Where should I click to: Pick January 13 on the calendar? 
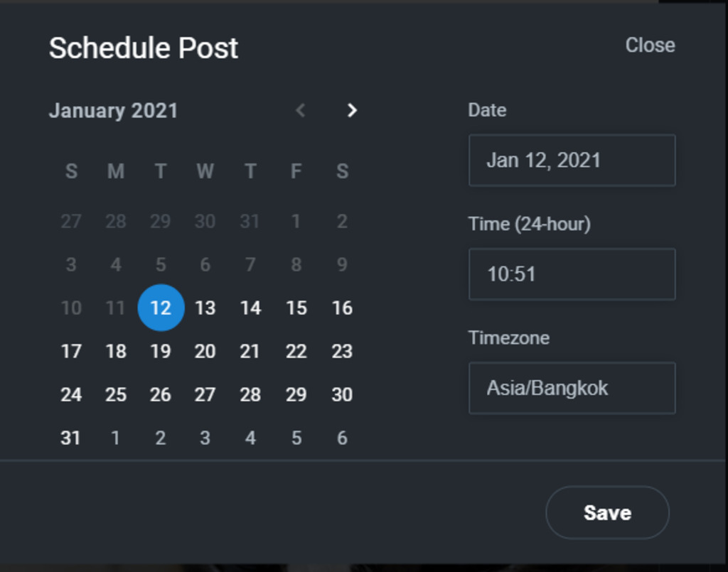pos(205,308)
